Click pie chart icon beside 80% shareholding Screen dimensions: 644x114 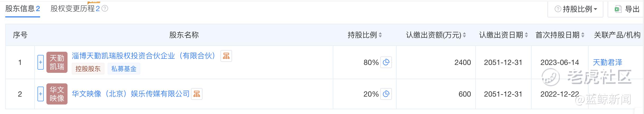tap(386, 62)
